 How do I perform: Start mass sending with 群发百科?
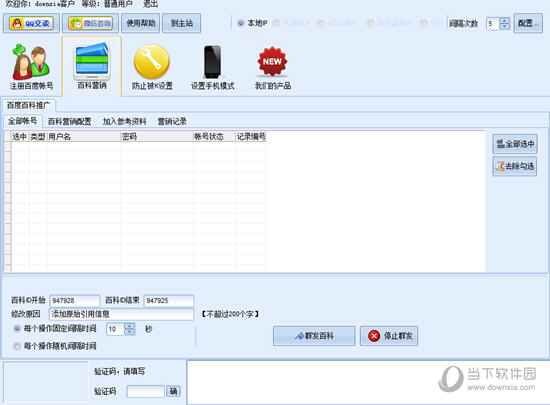[x=314, y=336]
